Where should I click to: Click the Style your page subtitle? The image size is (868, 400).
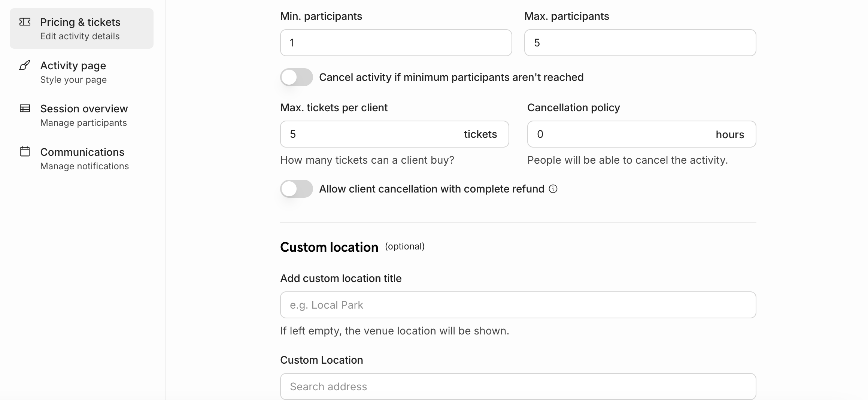coord(73,80)
